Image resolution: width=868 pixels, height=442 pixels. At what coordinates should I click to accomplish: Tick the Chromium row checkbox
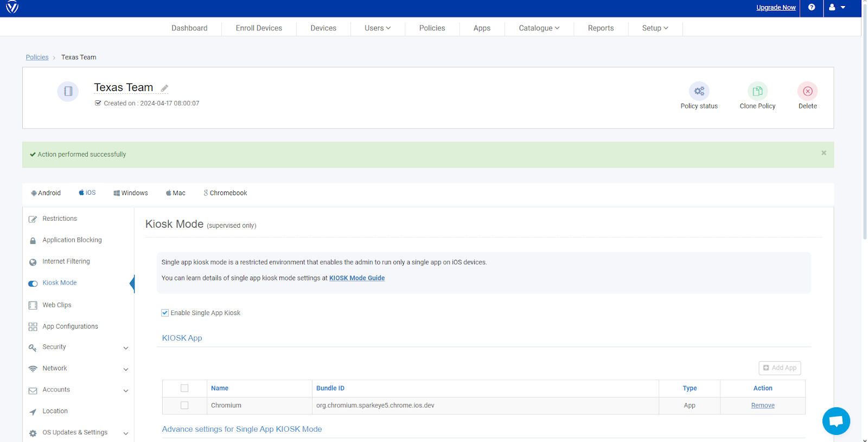(x=184, y=406)
